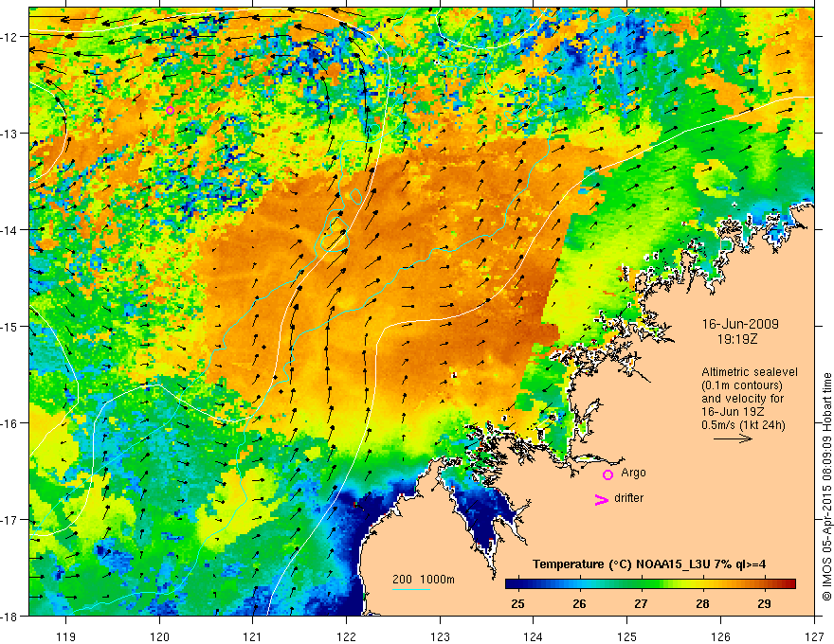Click latitude axis label -13
834x644 pixels.
point(9,133)
